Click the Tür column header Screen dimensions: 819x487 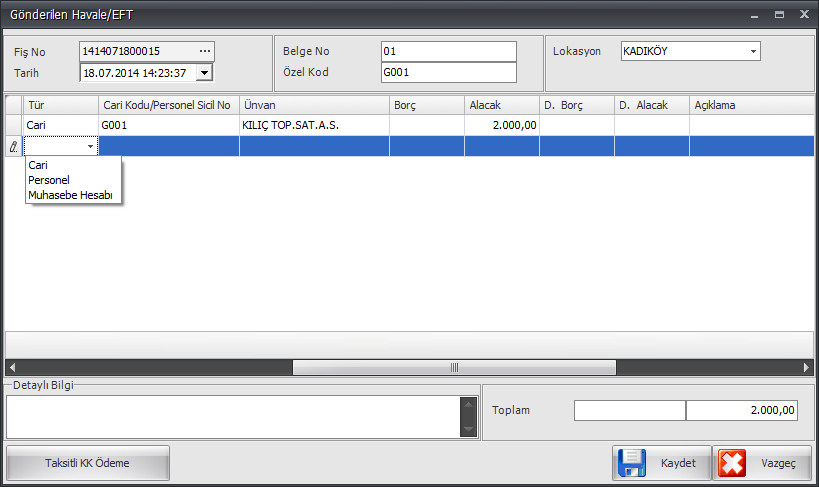[x=61, y=105]
